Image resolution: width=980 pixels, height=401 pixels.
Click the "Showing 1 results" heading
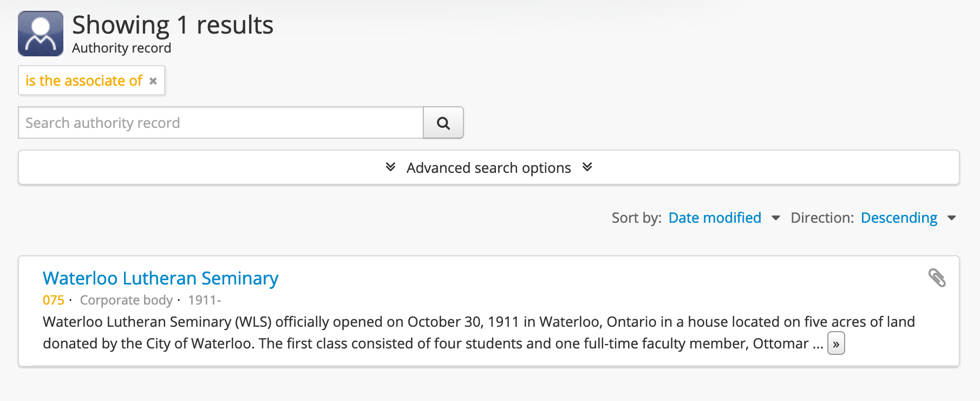[x=173, y=25]
